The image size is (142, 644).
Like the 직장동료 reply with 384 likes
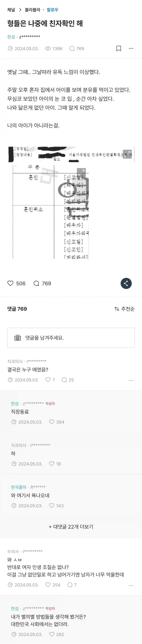coord(52,422)
